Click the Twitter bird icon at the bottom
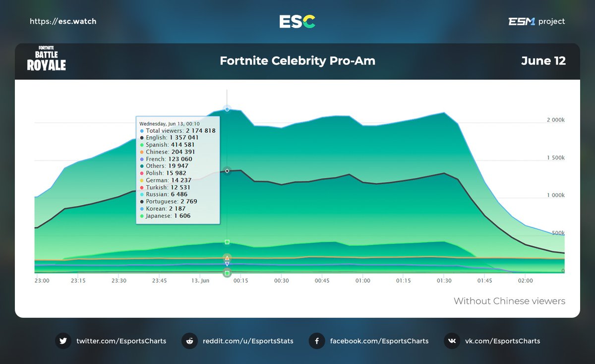The image size is (595, 364). [63, 341]
